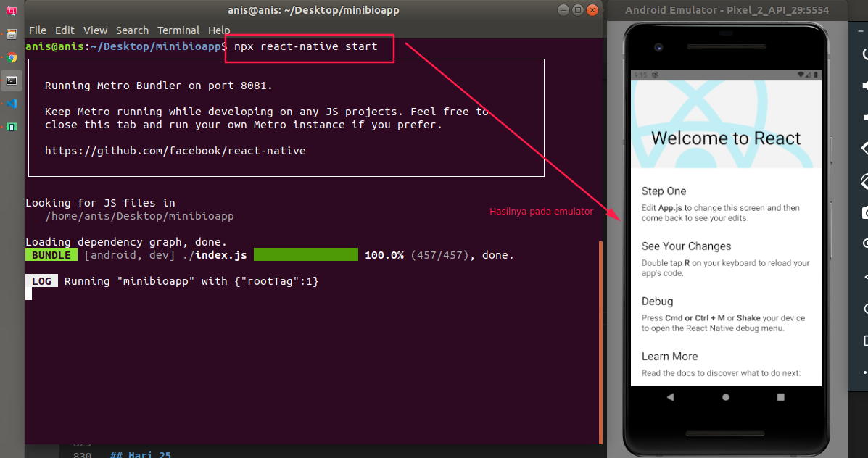Click the emulator camera screenshot icon
Image resolution: width=868 pixels, height=458 pixels.
[864, 212]
